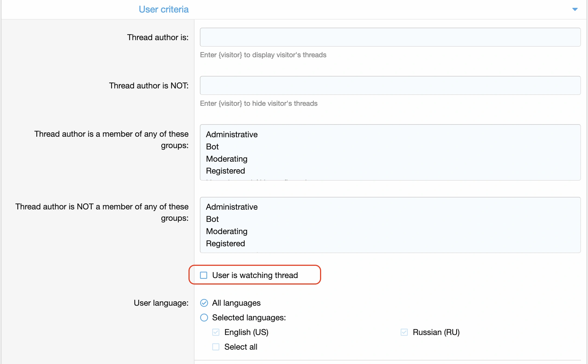Select Bot in the member groups list
588x364 pixels.
click(x=212, y=147)
